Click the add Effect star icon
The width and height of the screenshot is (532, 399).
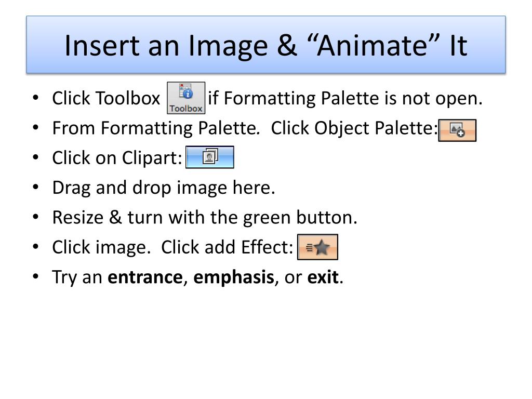point(317,247)
